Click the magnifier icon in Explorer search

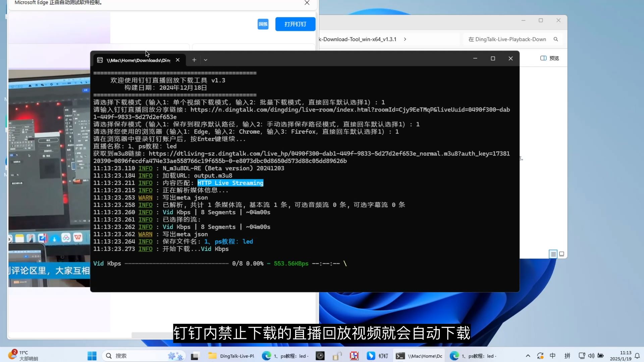pos(556,39)
